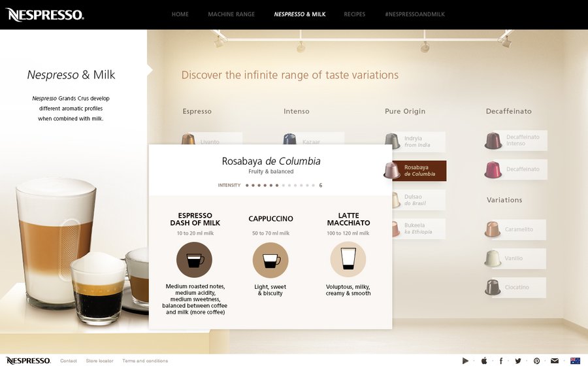588x368 pixels.
Task: Select the Decaffeinato Intenso capsule
Action: 515,141
